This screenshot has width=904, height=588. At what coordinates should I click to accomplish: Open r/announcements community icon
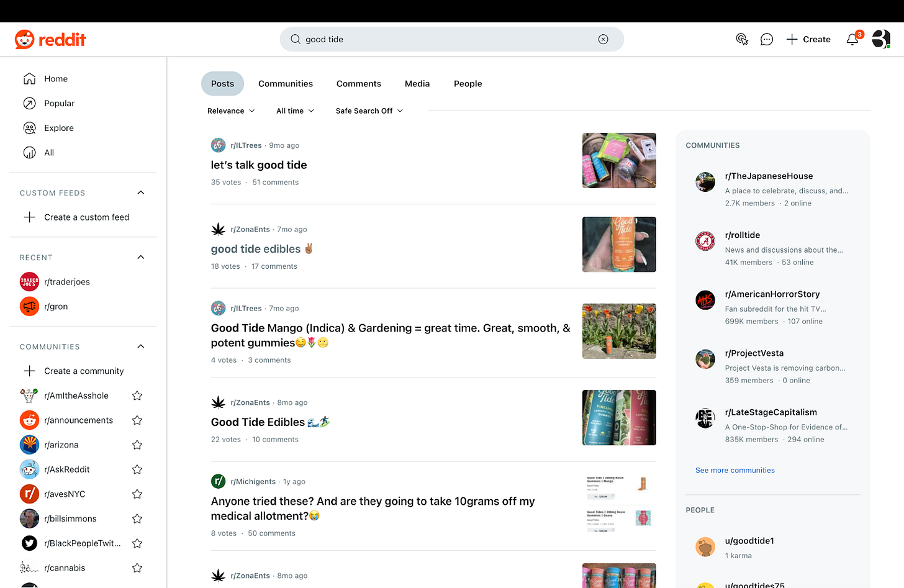tap(29, 420)
